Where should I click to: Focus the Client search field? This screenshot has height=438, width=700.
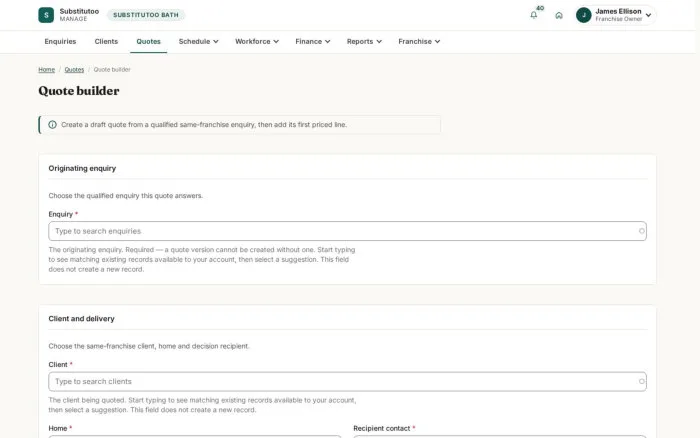tap(347, 381)
